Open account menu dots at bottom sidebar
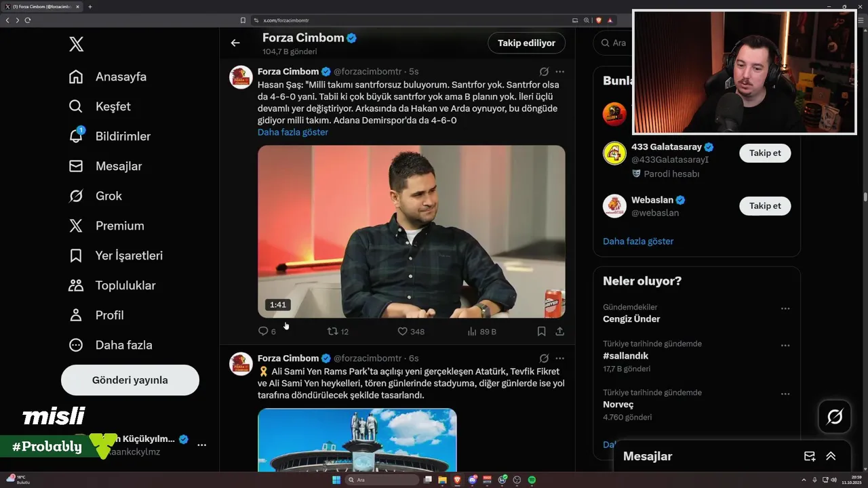This screenshot has height=488, width=868. [201, 445]
